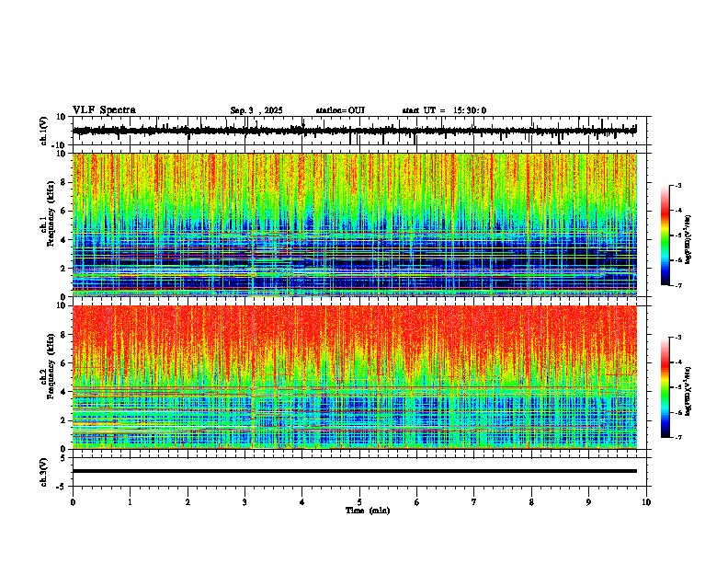Click the "-7" label on ch.1 color scale
The image size is (728, 563).
click(x=678, y=285)
